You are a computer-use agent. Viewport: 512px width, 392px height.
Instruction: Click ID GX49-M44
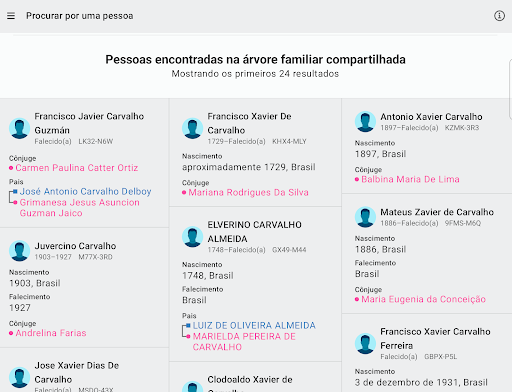click(x=289, y=250)
